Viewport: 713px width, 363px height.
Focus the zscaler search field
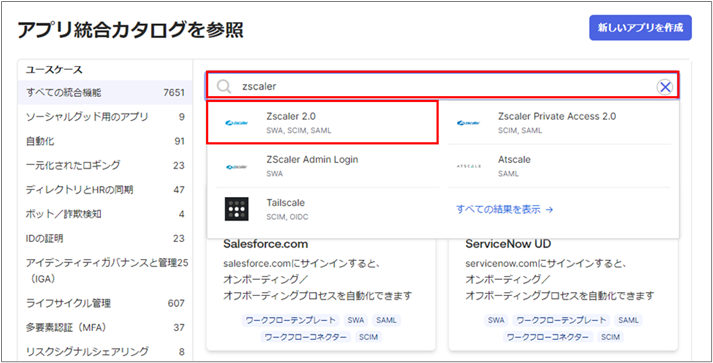(x=443, y=86)
